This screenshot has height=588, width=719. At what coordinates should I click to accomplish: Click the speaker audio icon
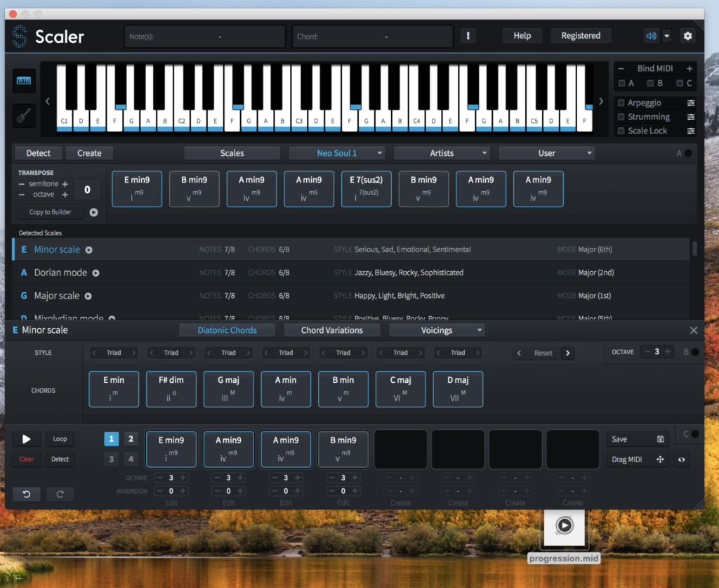[652, 36]
